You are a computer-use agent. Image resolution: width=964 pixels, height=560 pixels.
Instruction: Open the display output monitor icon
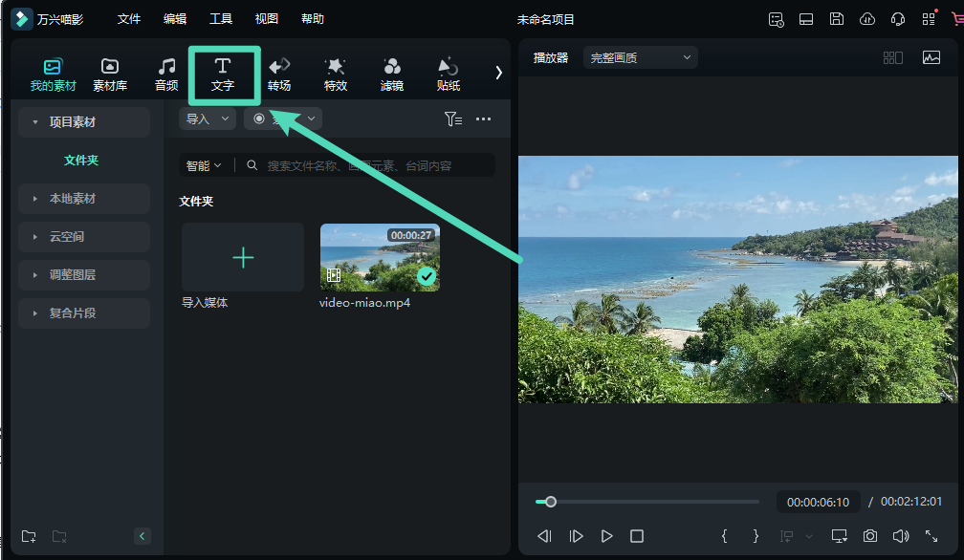click(840, 536)
